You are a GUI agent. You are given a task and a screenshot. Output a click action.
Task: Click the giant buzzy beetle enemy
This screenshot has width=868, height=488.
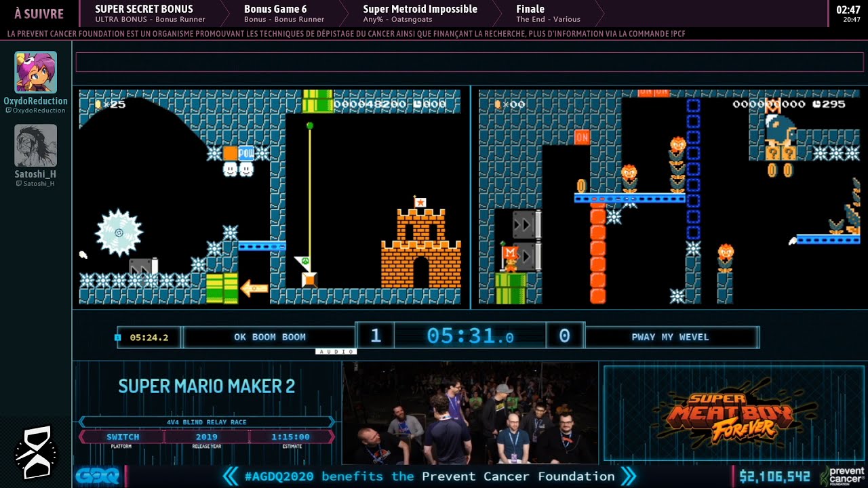click(x=780, y=129)
